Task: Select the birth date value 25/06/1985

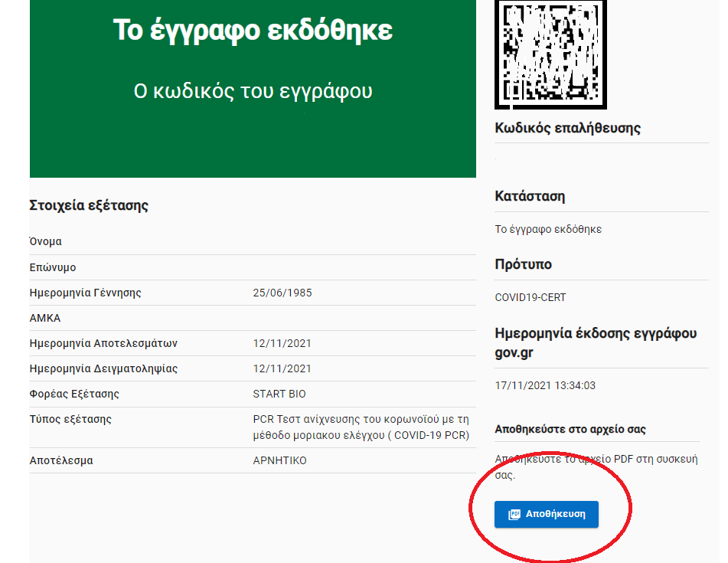Action: pyautogui.click(x=282, y=293)
